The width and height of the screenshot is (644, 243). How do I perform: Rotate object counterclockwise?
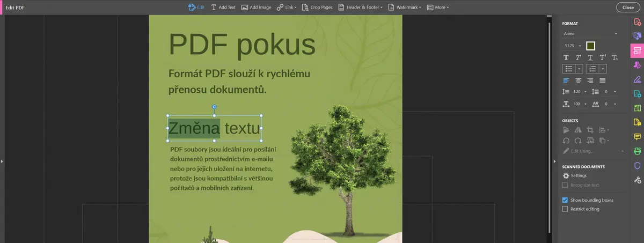point(566,141)
